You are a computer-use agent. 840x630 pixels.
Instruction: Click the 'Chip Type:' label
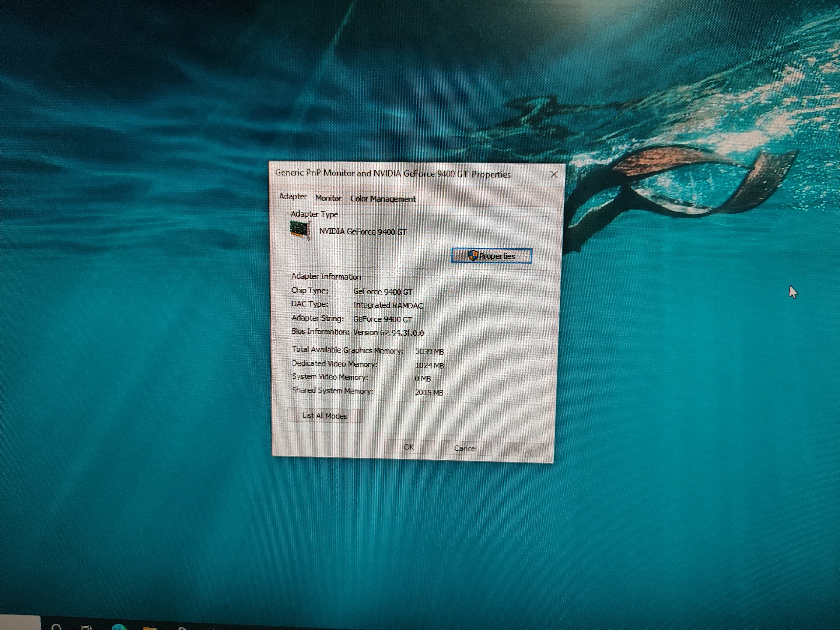(x=309, y=290)
